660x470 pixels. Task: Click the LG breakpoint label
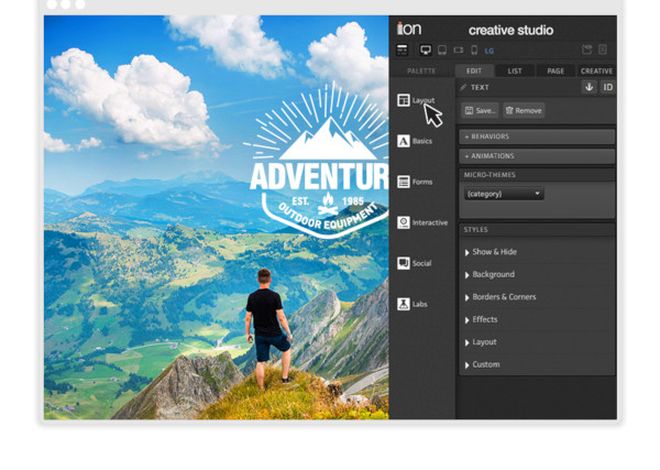(489, 51)
